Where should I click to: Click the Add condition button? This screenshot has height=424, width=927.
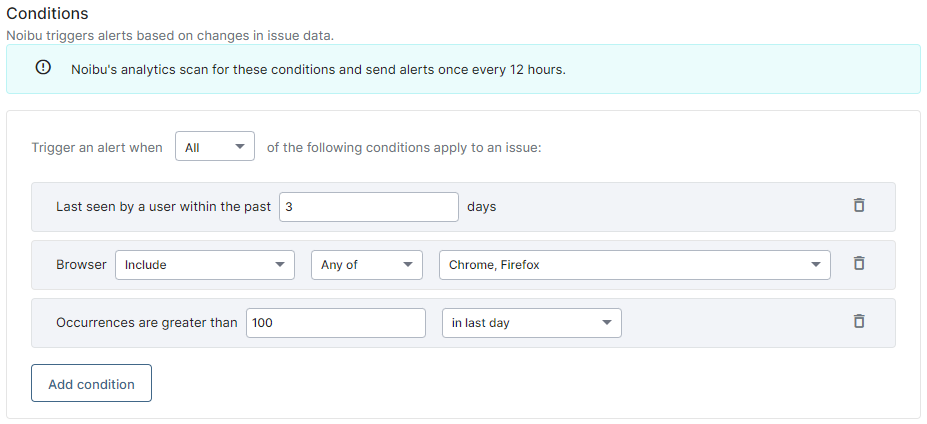point(92,383)
